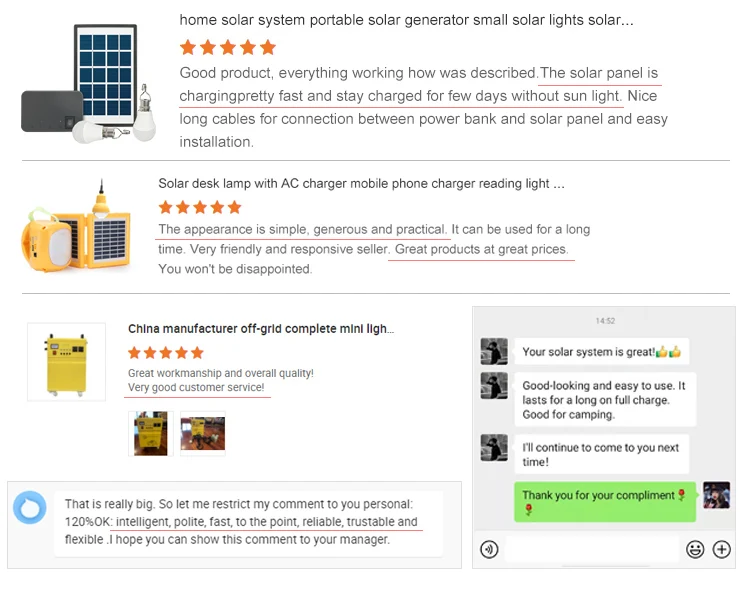Image resolution: width=750 pixels, height=600 pixels.
Task: Open the first review photo thumbnail
Action: pos(151,433)
